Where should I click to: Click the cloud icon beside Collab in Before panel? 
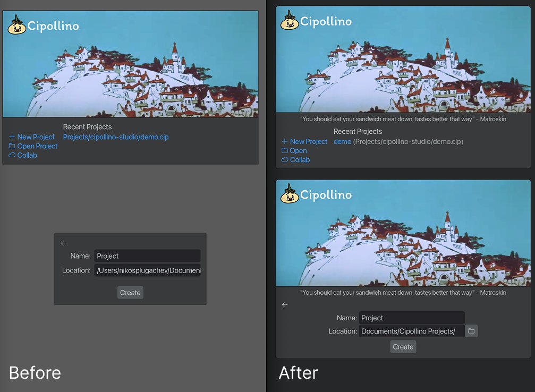[12, 155]
